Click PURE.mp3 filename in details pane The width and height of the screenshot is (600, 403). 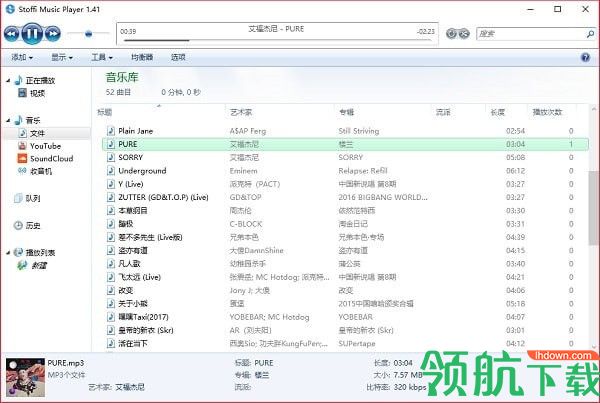pos(65,363)
